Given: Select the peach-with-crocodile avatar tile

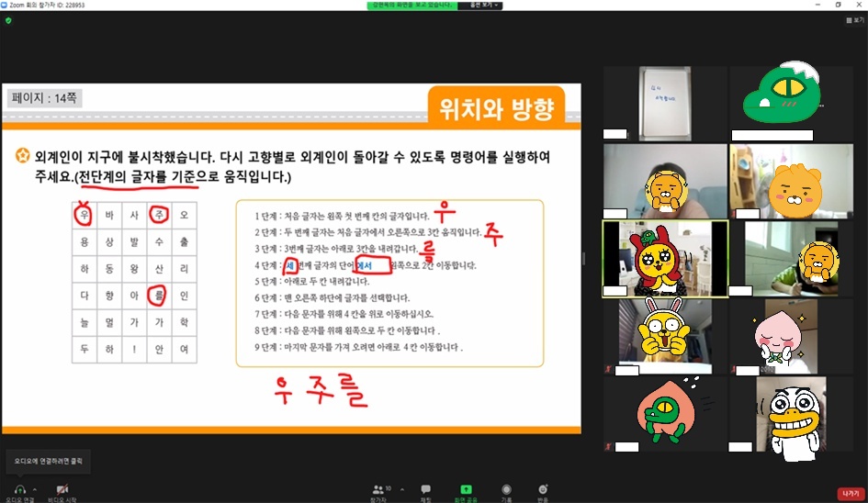Looking at the screenshot, I should [x=665, y=413].
